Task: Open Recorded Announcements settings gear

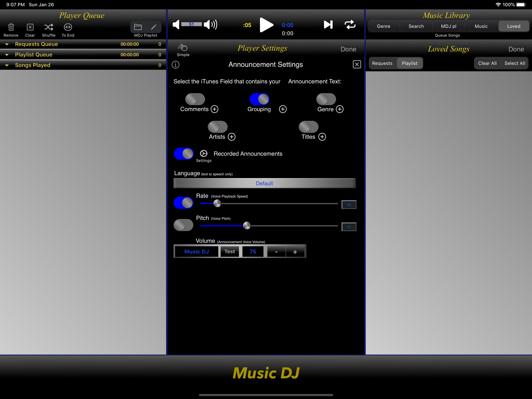Action: pos(204,154)
